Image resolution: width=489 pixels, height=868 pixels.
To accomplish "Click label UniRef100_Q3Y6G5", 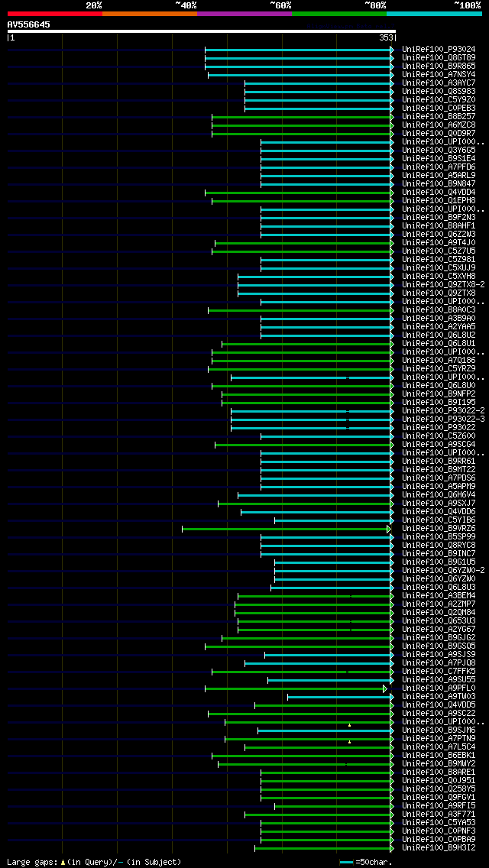I will pyautogui.click(x=439, y=150).
